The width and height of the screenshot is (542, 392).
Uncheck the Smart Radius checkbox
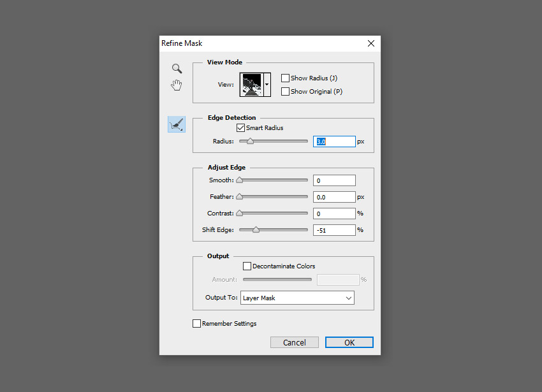[240, 128]
